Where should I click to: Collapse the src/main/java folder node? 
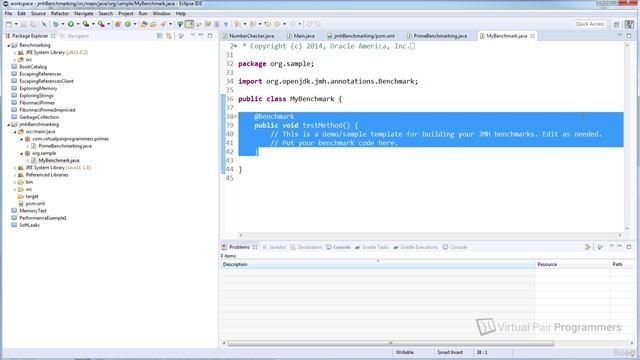point(15,132)
